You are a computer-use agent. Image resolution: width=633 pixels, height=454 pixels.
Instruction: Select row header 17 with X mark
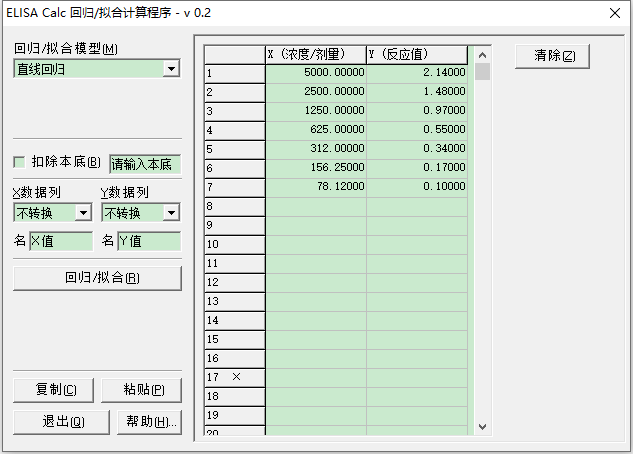235,377
